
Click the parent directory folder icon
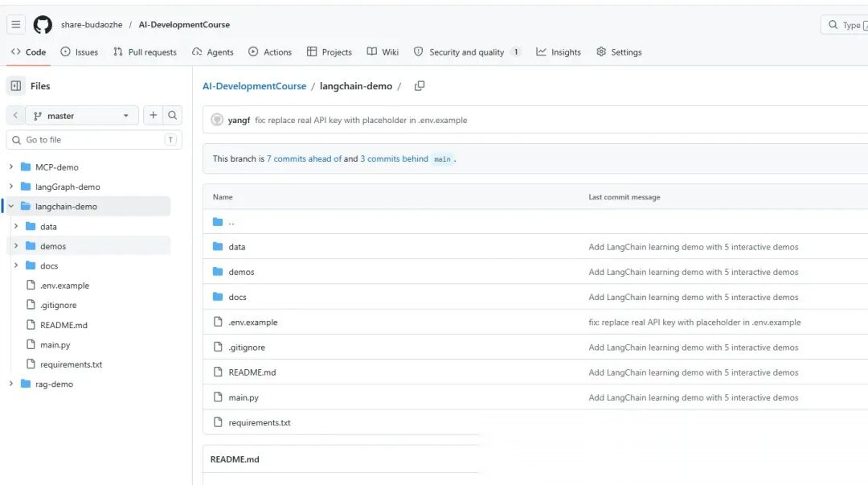218,222
